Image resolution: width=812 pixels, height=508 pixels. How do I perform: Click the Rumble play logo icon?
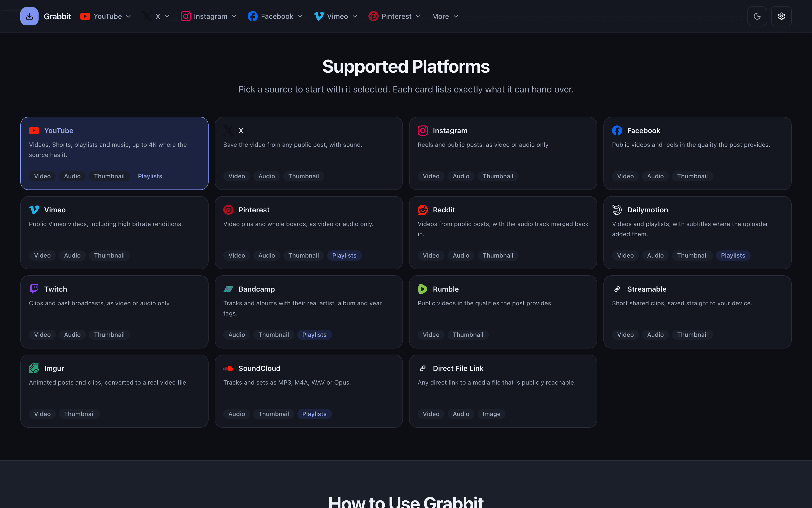(422, 289)
